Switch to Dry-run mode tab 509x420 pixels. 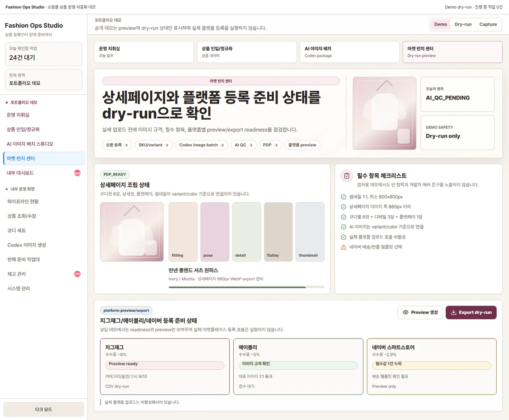(x=463, y=24)
